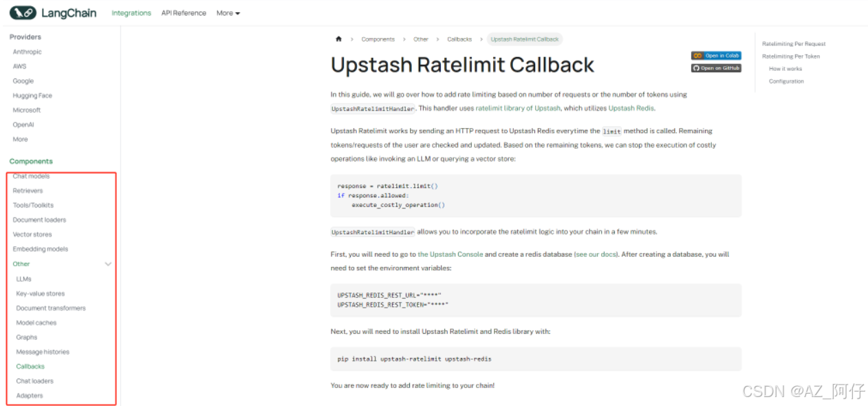Viewport: 868px width, 406px height.
Task: Open Vector stores component
Action: coord(32,234)
